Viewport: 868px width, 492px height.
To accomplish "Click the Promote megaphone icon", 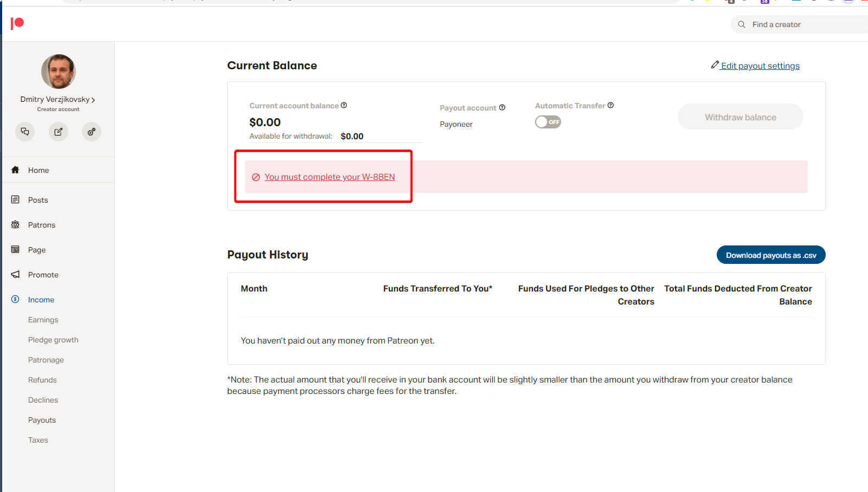I will pos(15,274).
